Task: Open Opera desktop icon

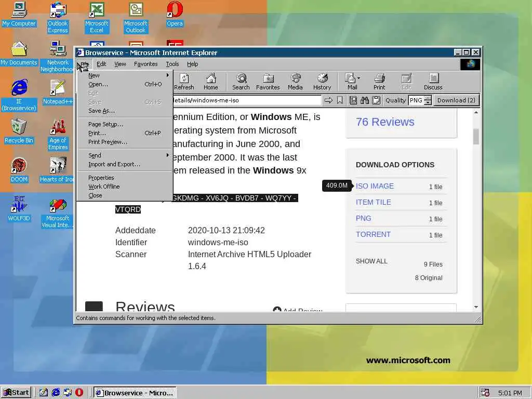Action: pos(175,14)
